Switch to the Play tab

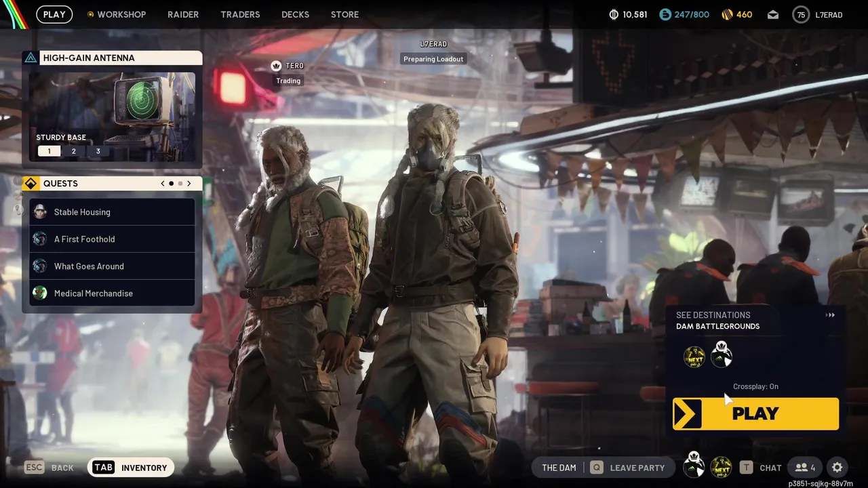(54, 14)
